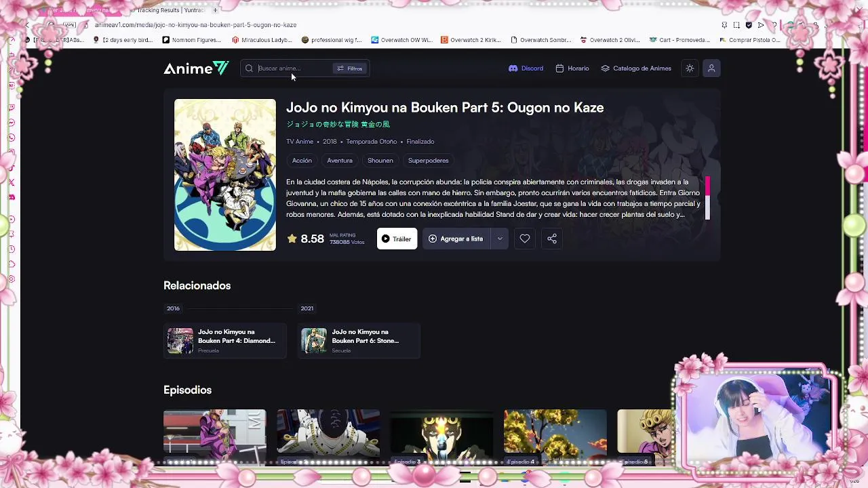Screen dimensions: 868x488
Task: Focus the Buscar anime search field
Action: pos(293,68)
